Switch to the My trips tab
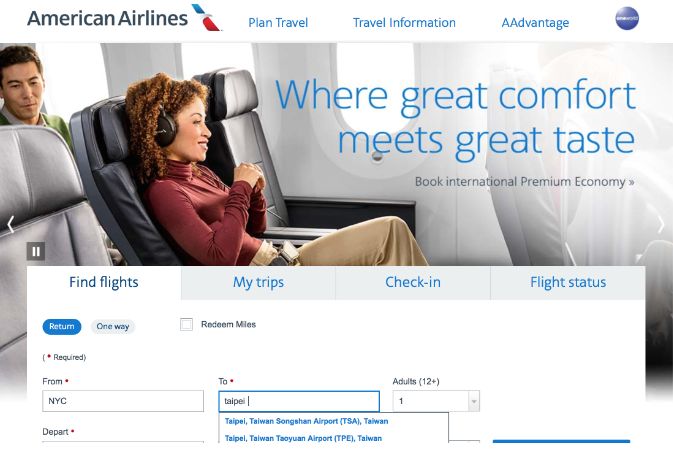The image size is (673, 450). point(258,282)
